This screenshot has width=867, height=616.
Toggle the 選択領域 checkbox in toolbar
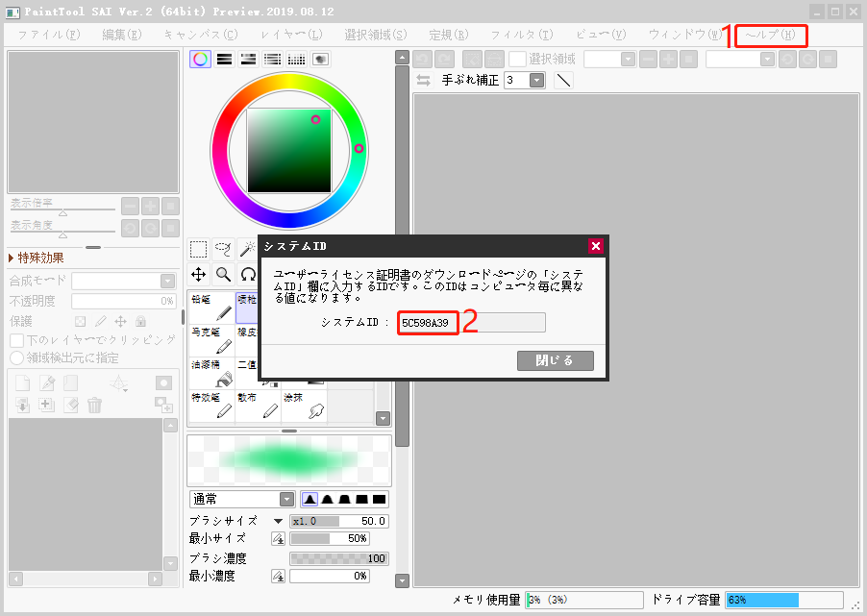pos(517,60)
